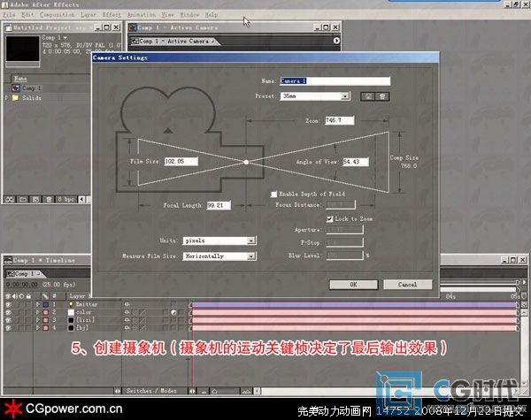Expand the Emitter layer properties
The width and height of the screenshot is (531, 420).
click(x=38, y=304)
